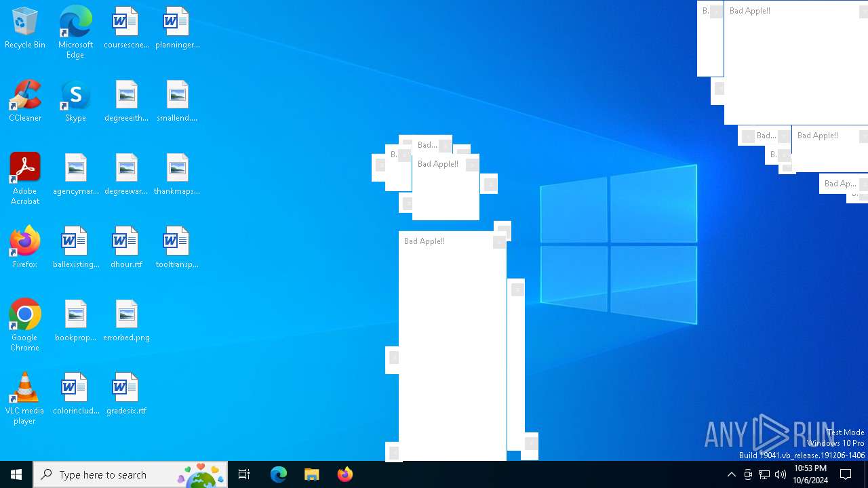The width and height of the screenshot is (868, 488).
Task: Open the volume control tray icon
Action: click(781, 474)
